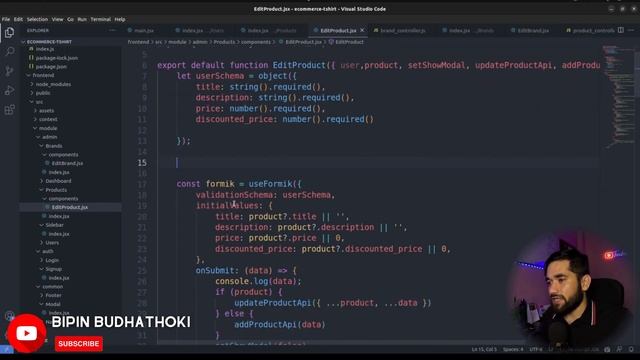Click the remote window indicator in status bar
This screenshot has height=360, width=640.
7,349
